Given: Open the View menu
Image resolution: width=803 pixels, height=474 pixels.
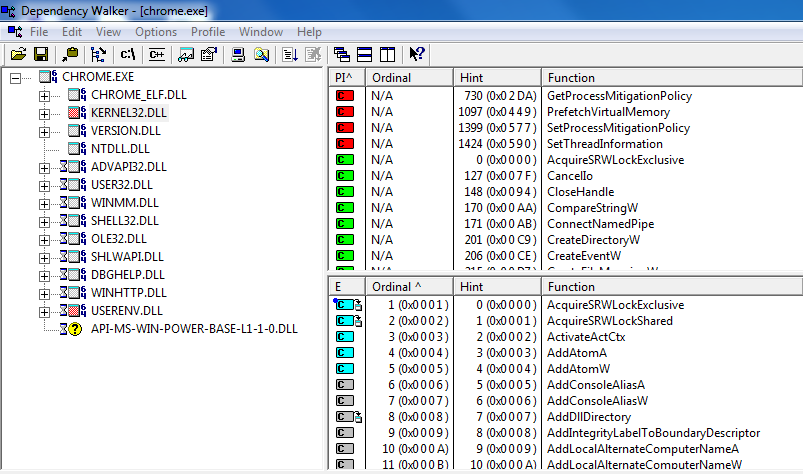Looking at the screenshot, I should 108,32.
